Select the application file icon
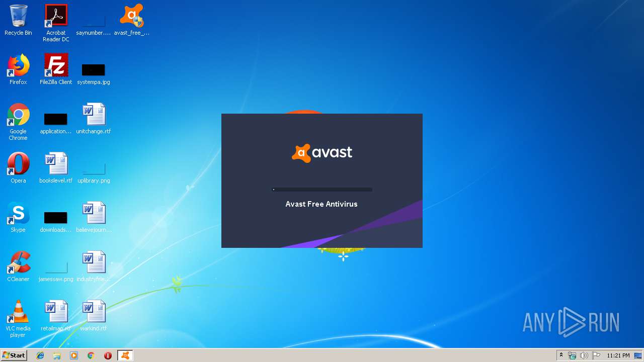The width and height of the screenshot is (644, 362). click(x=55, y=123)
